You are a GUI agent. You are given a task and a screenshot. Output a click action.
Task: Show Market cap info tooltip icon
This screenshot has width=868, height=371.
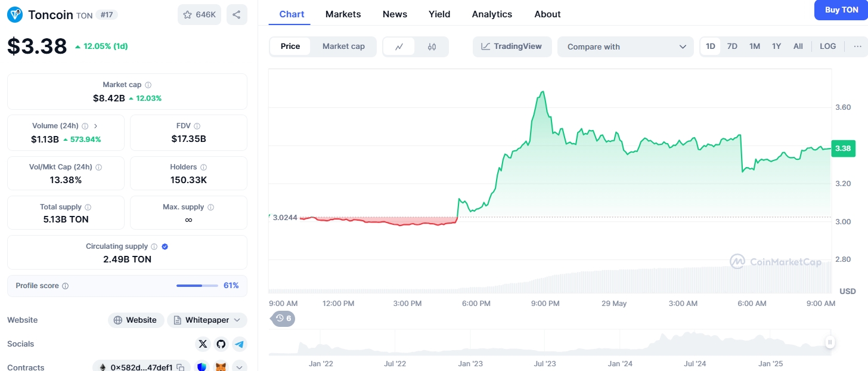click(148, 85)
